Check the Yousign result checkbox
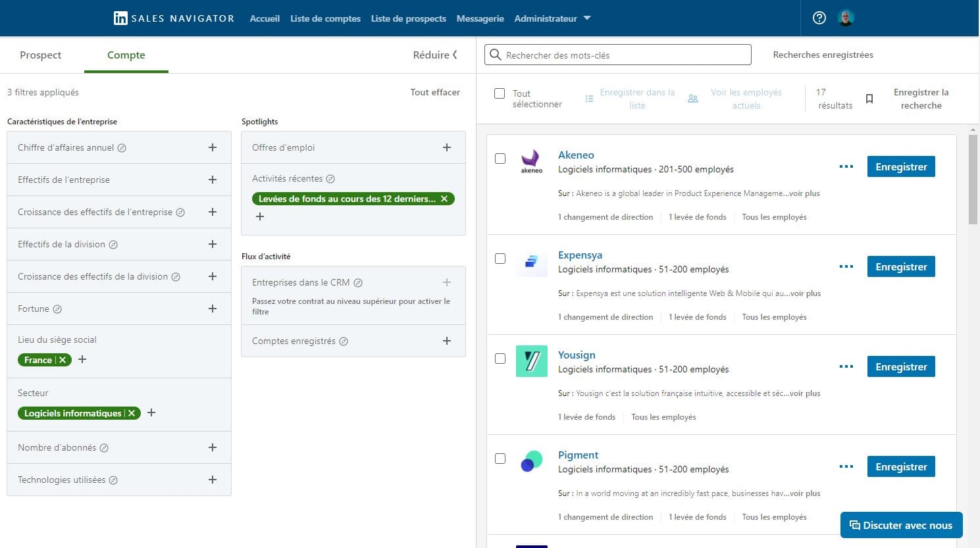 coord(500,359)
